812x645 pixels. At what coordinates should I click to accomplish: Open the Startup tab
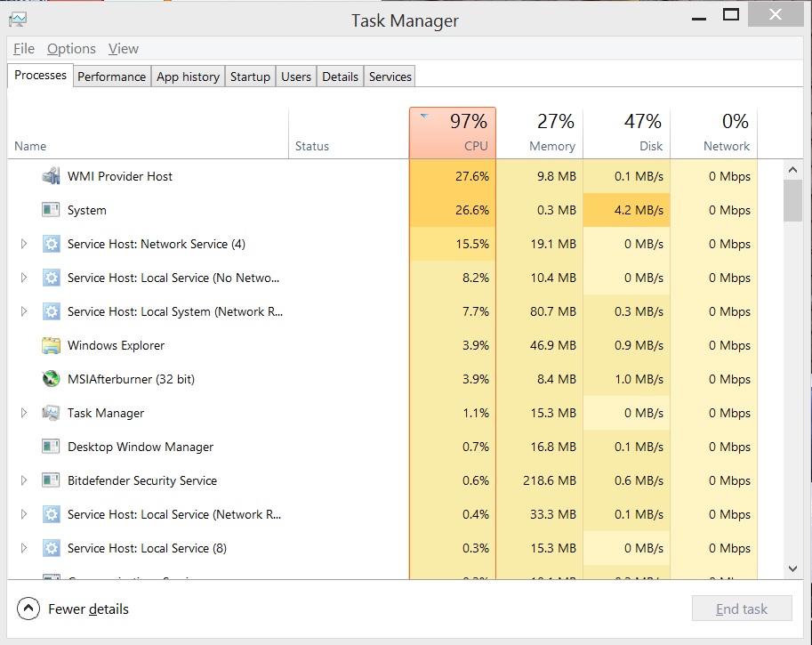pos(250,77)
